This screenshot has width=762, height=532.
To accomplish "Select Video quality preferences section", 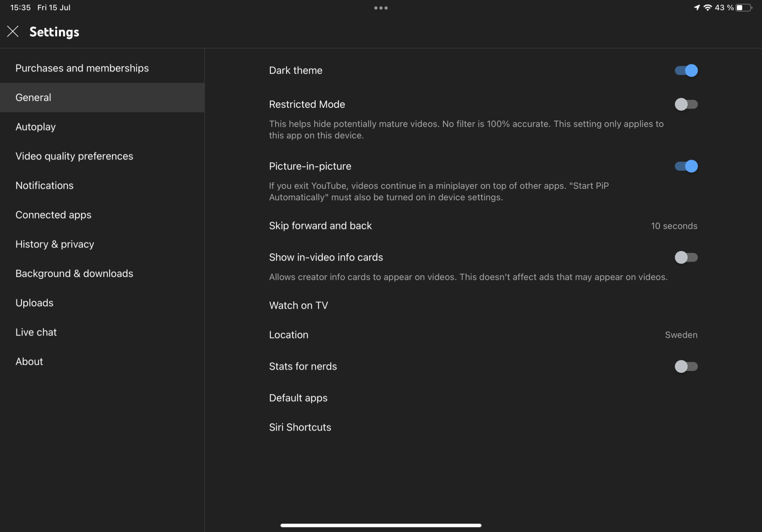I will point(74,156).
